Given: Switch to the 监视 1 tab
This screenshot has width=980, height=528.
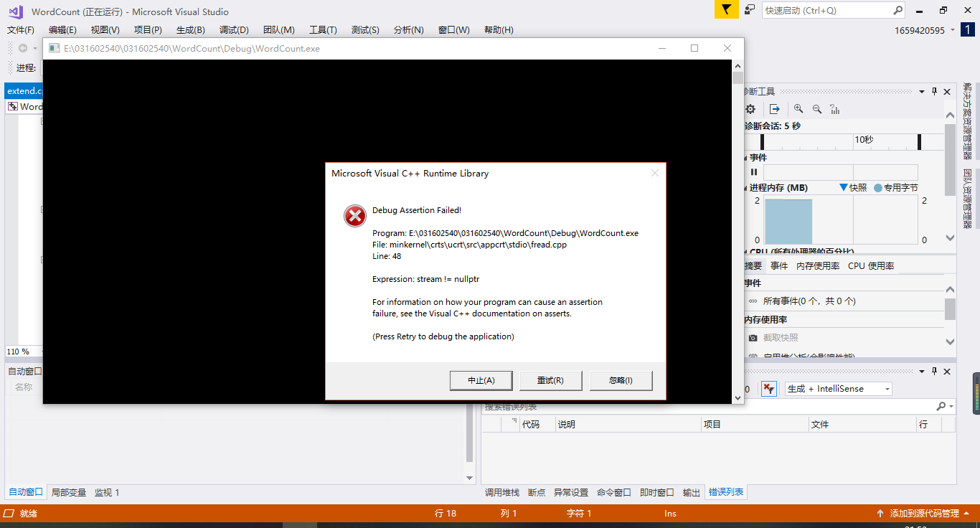Looking at the screenshot, I should [107, 492].
